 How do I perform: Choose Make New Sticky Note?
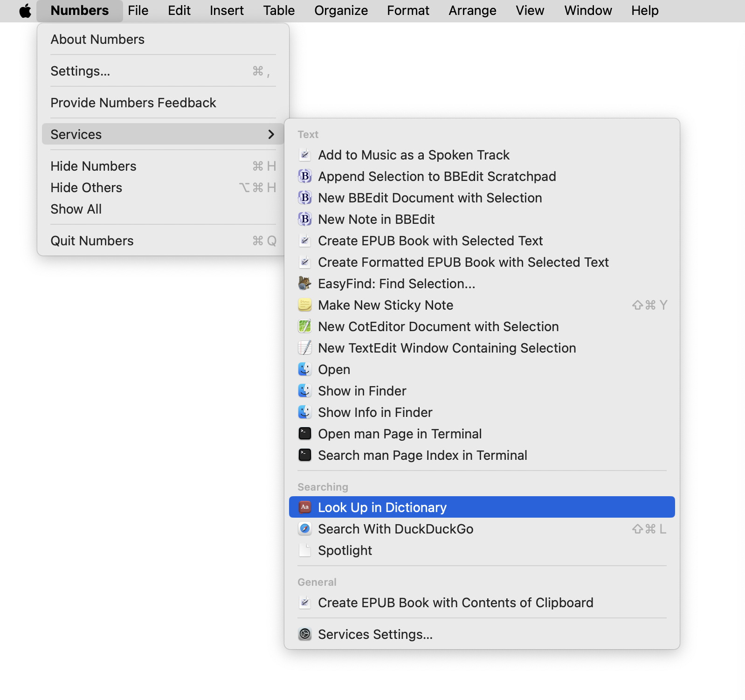pyautogui.click(x=482, y=305)
